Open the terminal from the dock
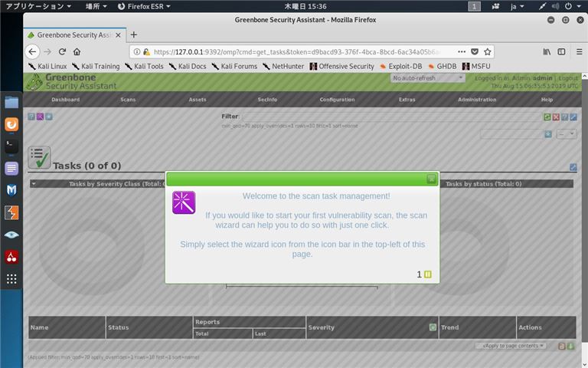Image resolution: width=588 pixels, height=368 pixels. point(11,146)
